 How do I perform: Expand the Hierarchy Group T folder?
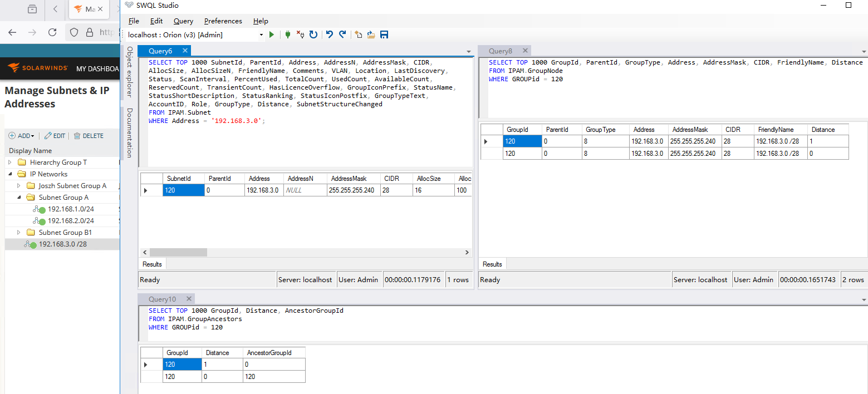pos(9,162)
